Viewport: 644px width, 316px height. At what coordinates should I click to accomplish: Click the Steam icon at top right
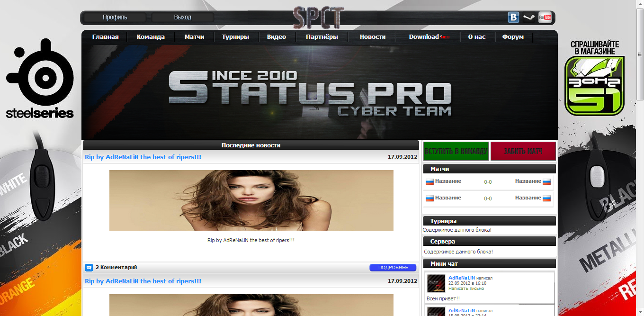pyautogui.click(x=528, y=17)
